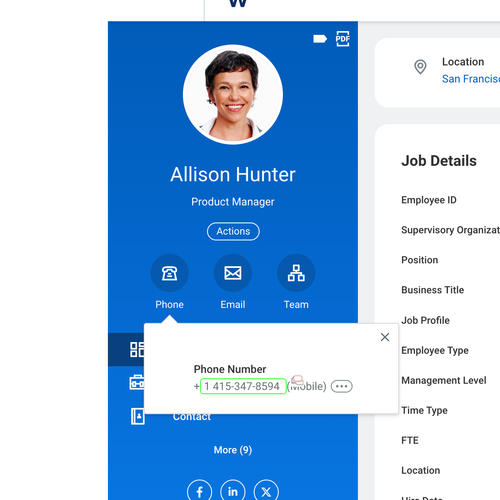
Task: Click the phone number 1 415-347-8594
Action: coord(243,386)
